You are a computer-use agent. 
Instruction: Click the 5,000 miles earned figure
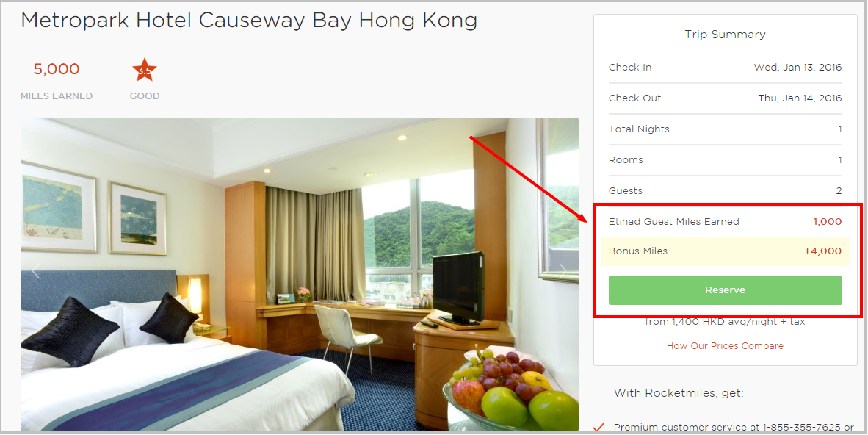[x=57, y=69]
